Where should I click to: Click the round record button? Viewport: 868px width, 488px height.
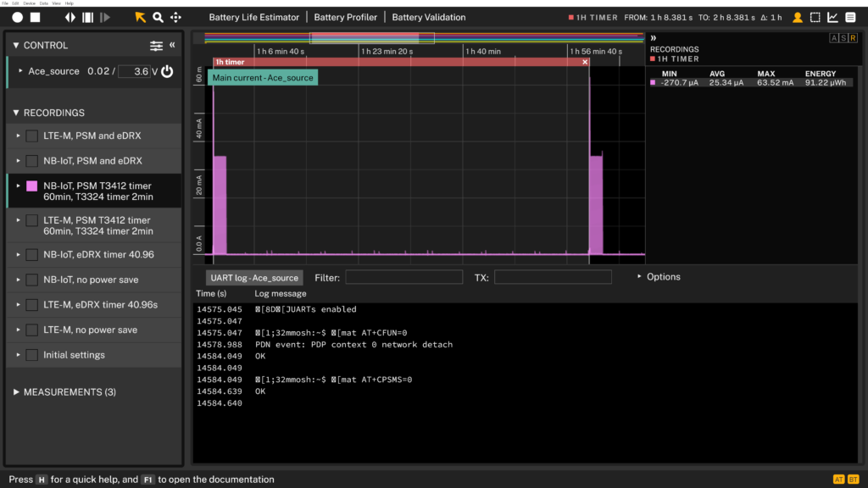pyautogui.click(x=17, y=17)
